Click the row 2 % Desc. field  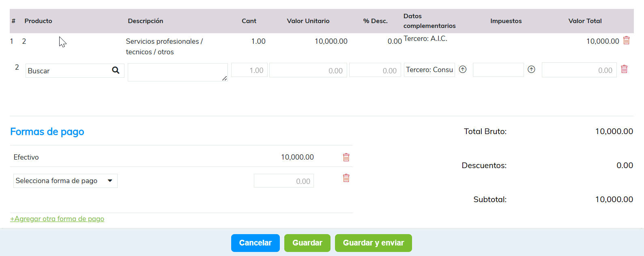pos(375,70)
